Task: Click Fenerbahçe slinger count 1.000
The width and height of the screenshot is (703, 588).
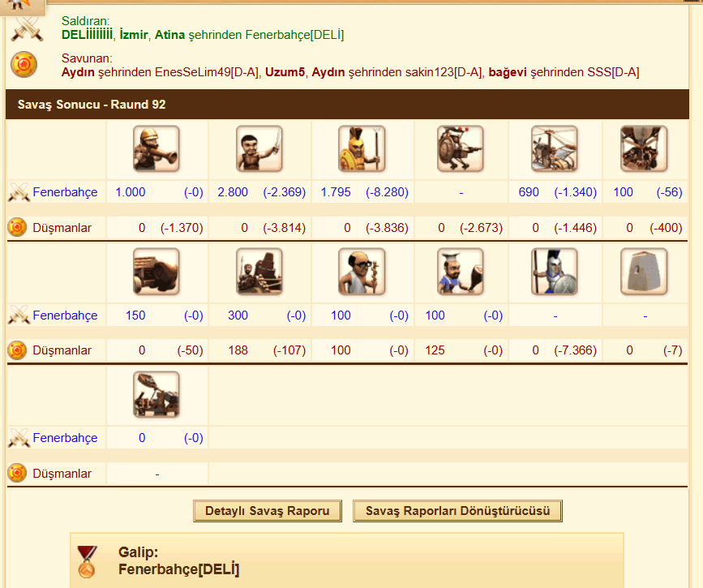Action: [x=131, y=192]
